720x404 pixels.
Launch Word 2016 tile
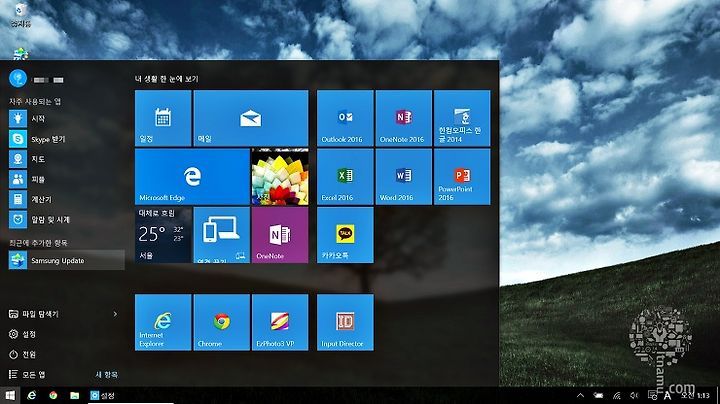point(404,177)
